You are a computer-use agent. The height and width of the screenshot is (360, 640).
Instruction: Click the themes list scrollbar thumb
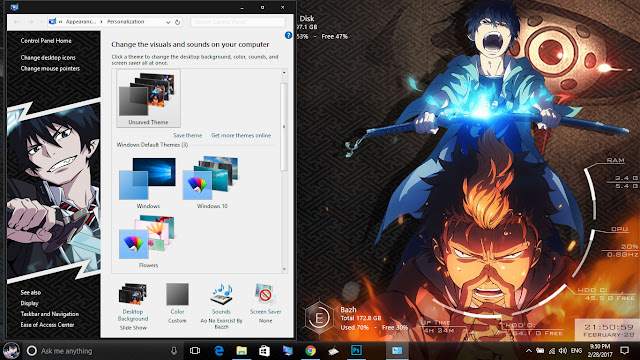click(284, 127)
